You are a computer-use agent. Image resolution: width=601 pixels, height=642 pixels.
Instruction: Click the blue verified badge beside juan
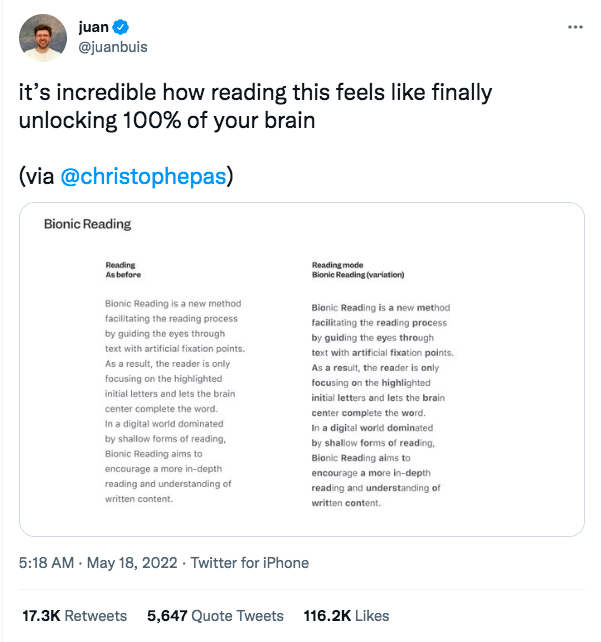121,27
